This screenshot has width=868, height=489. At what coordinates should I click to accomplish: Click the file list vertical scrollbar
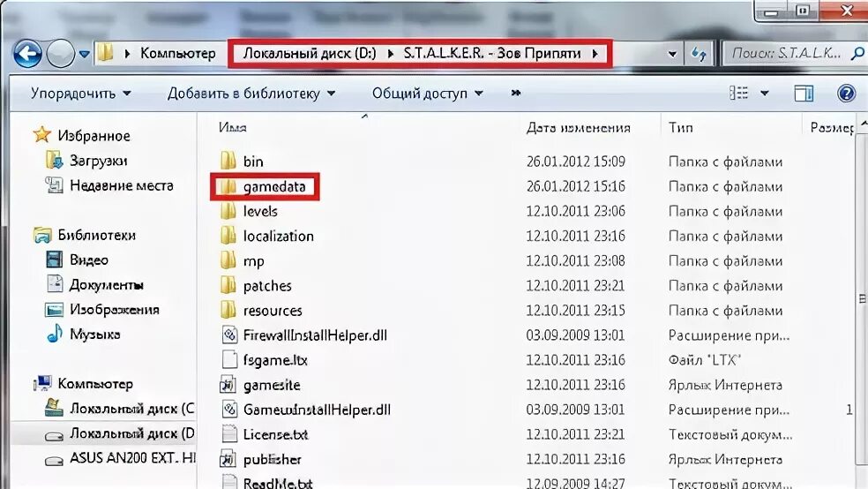(863, 299)
